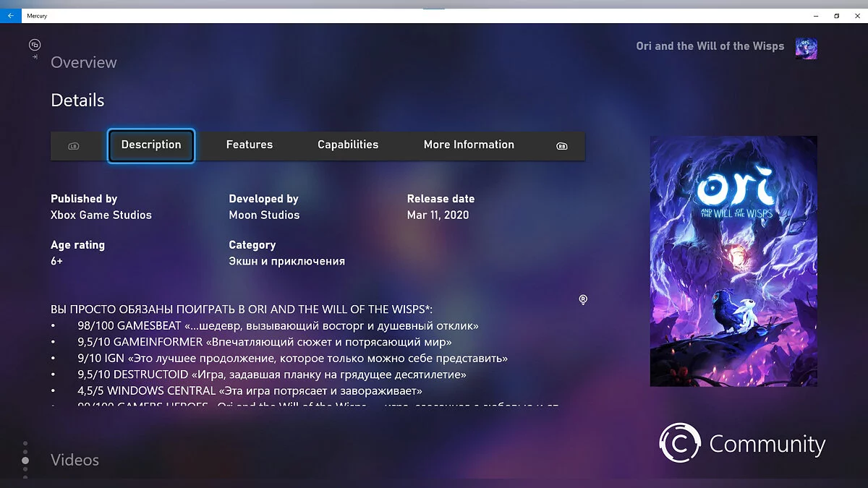
Task: Open the Ori box art cover image
Action: tap(733, 261)
